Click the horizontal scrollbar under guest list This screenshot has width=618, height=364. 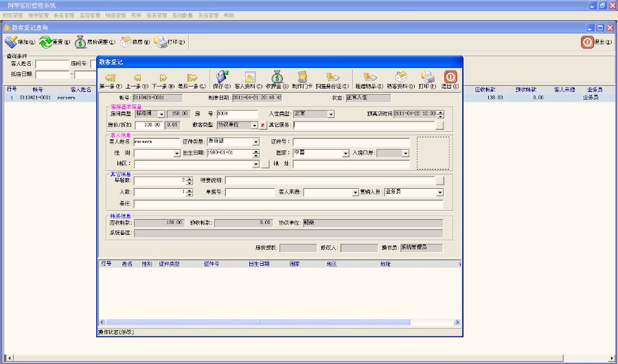coord(275,322)
